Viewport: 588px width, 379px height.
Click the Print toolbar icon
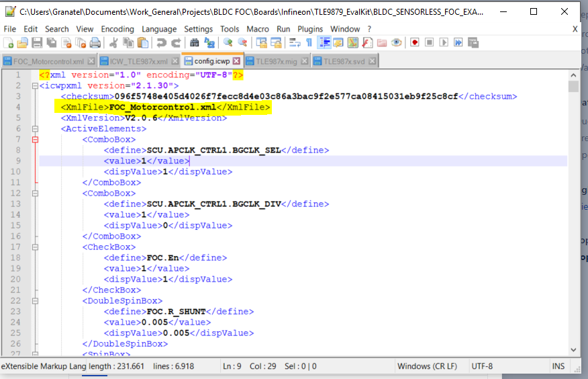tap(95, 42)
